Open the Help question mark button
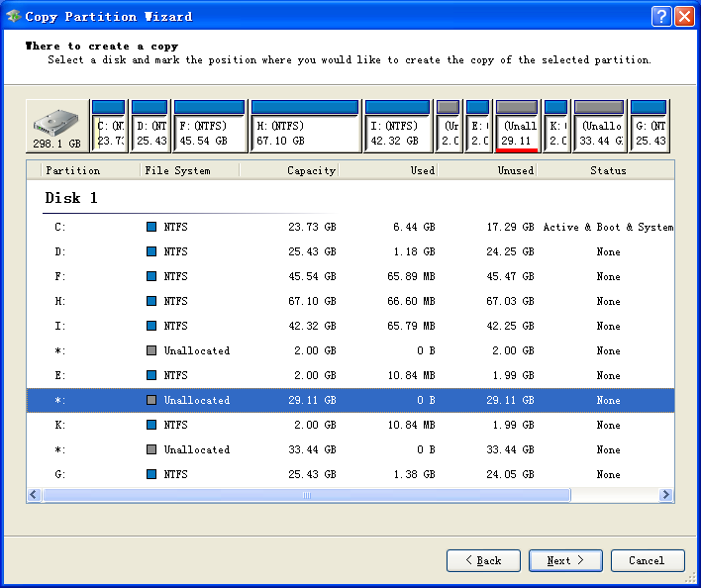This screenshot has height=588, width=701. pyautogui.click(x=661, y=17)
